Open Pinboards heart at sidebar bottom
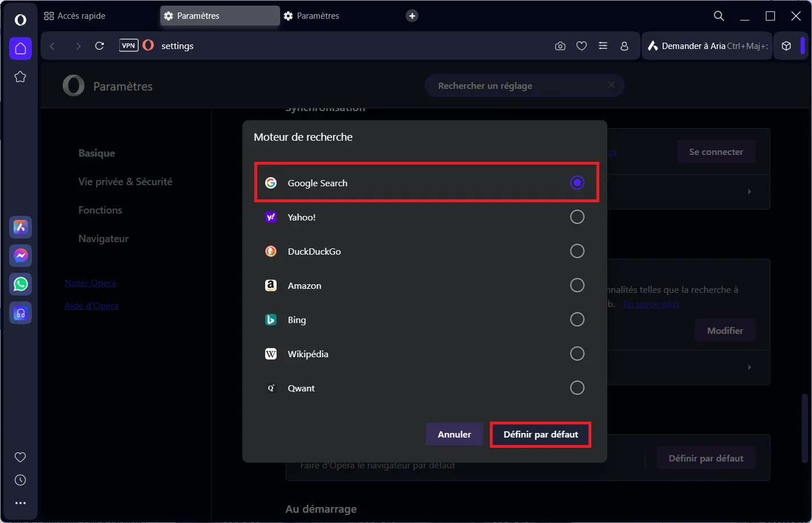Image resolution: width=812 pixels, height=523 pixels. (x=21, y=457)
